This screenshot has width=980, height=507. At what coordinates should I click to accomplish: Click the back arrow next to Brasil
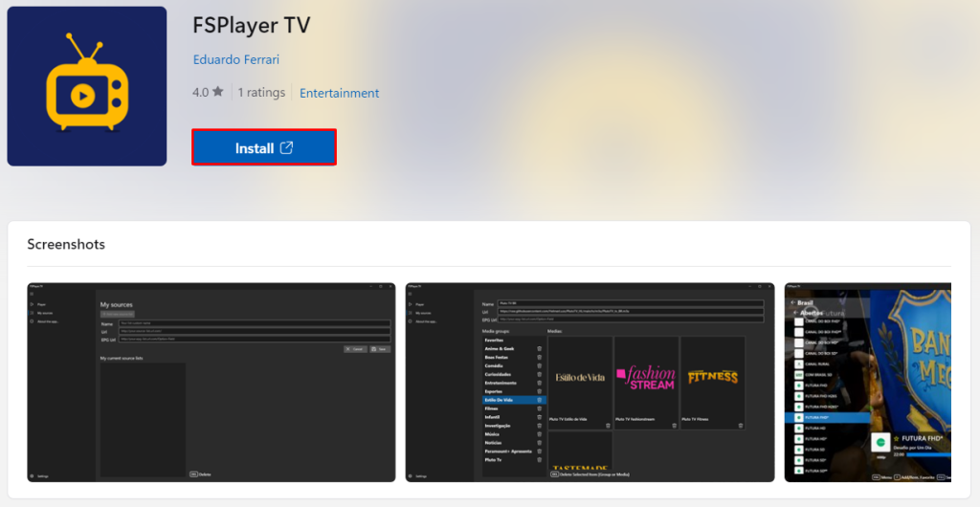click(x=791, y=301)
